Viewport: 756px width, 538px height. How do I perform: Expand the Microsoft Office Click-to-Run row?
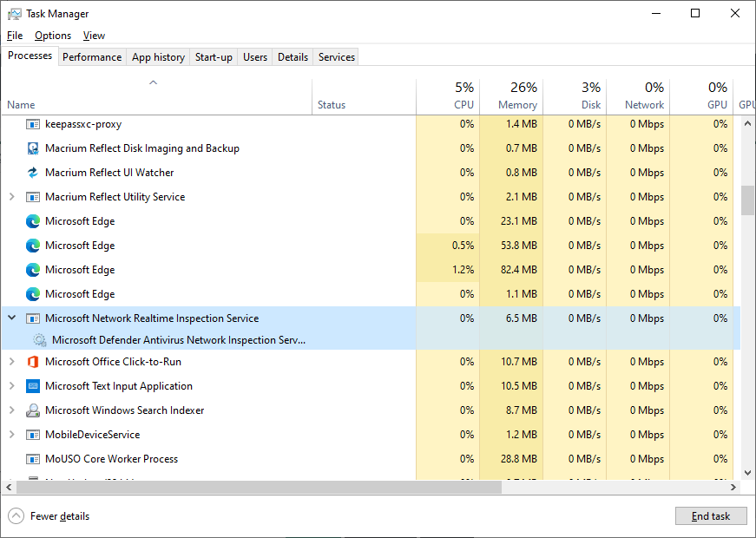click(11, 362)
